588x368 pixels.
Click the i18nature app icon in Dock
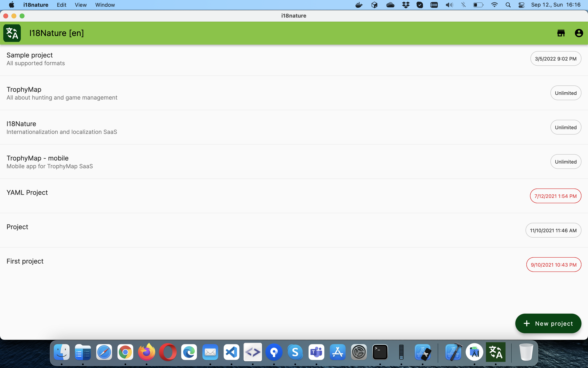pos(496,352)
